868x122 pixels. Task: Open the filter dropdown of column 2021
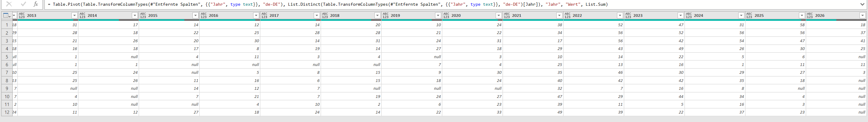(559, 15)
